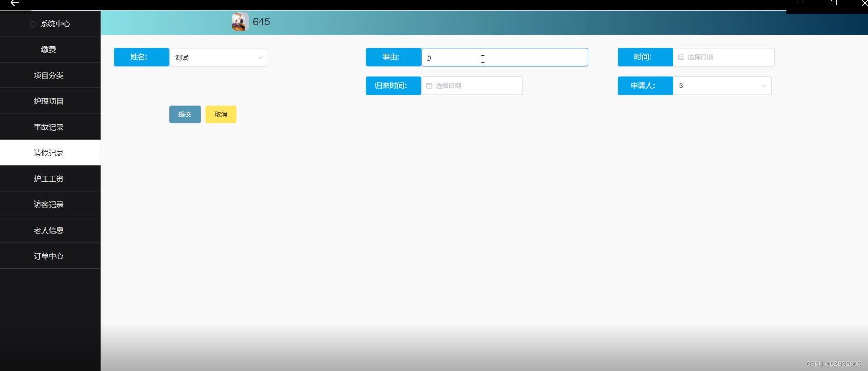Open the 请假记录 menu item
The image size is (868, 371).
click(50, 153)
